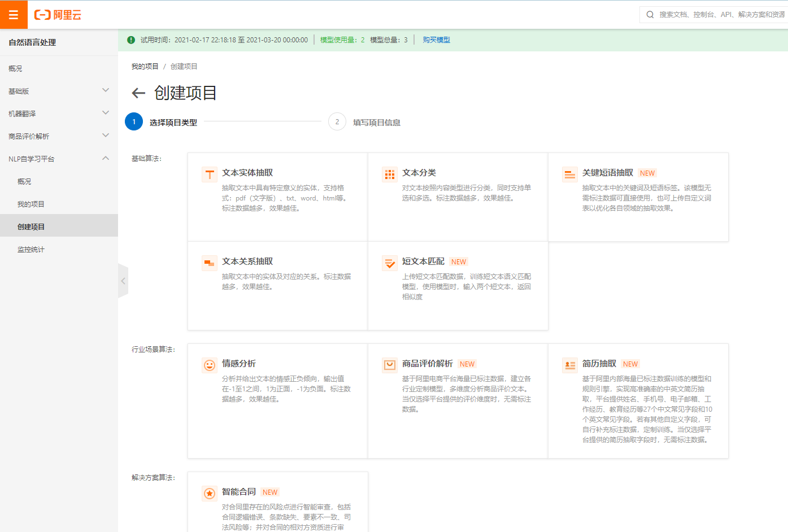Click step 2 填写项目信息 circle

337,122
